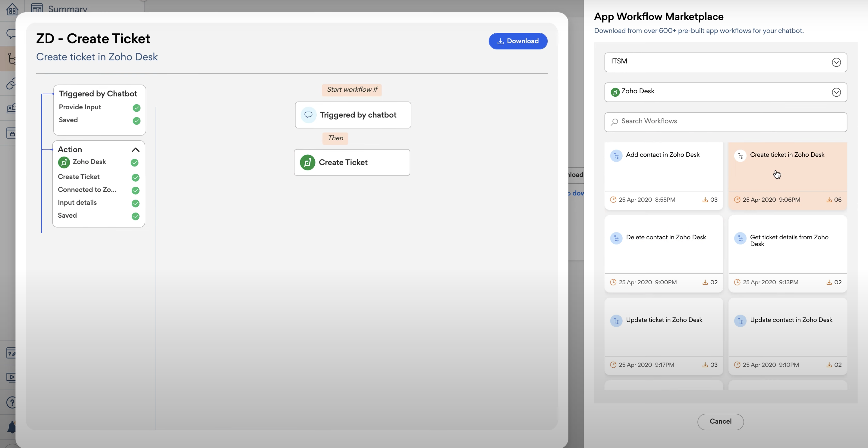The height and width of the screenshot is (448, 868).
Task: Click the help question mark icon
Action: coord(12,402)
